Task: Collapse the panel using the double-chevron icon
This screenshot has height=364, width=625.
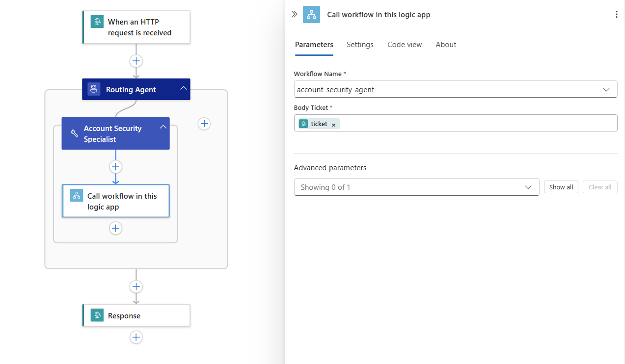Action: click(294, 14)
